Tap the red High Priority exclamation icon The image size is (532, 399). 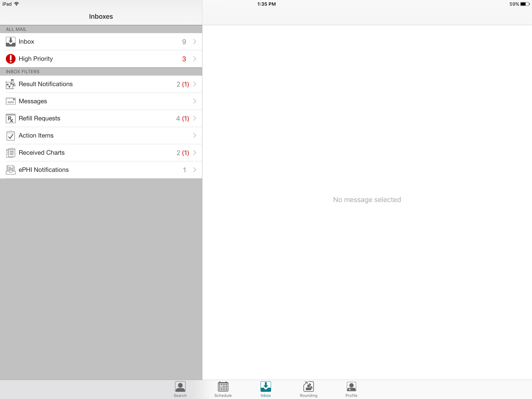coord(11,59)
